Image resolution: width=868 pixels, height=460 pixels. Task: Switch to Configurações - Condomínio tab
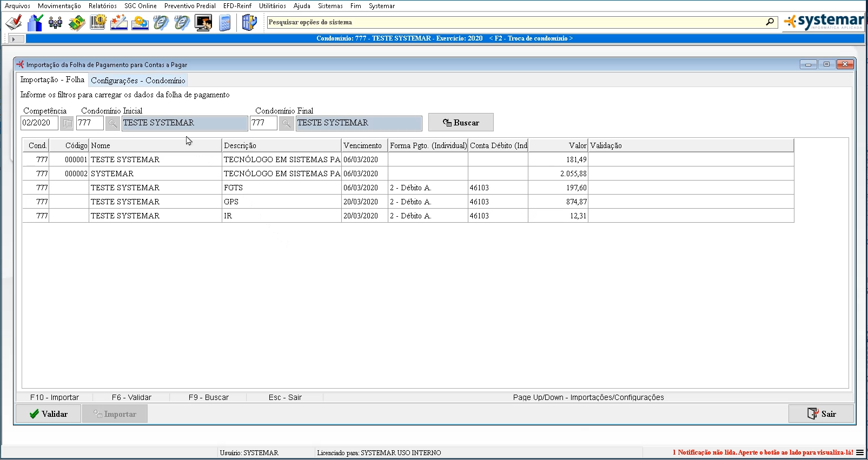pyautogui.click(x=138, y=81)
